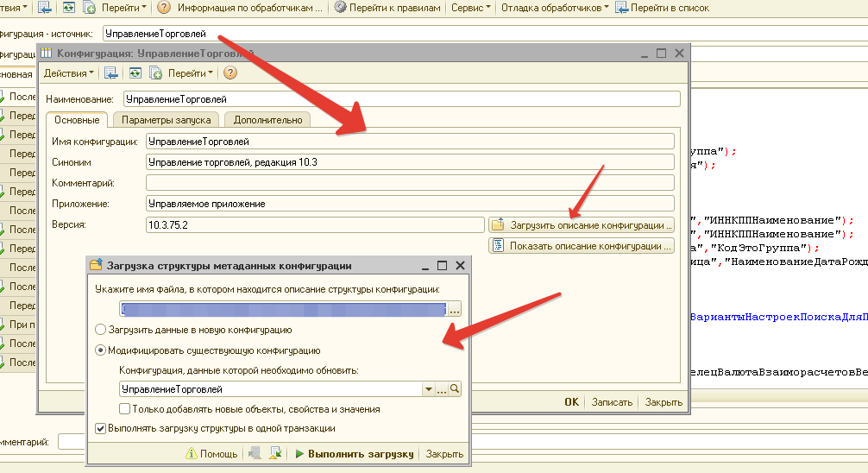868x473 pixels.
Task: Click the highlighted file name input field
Action: tap(283, 309)
